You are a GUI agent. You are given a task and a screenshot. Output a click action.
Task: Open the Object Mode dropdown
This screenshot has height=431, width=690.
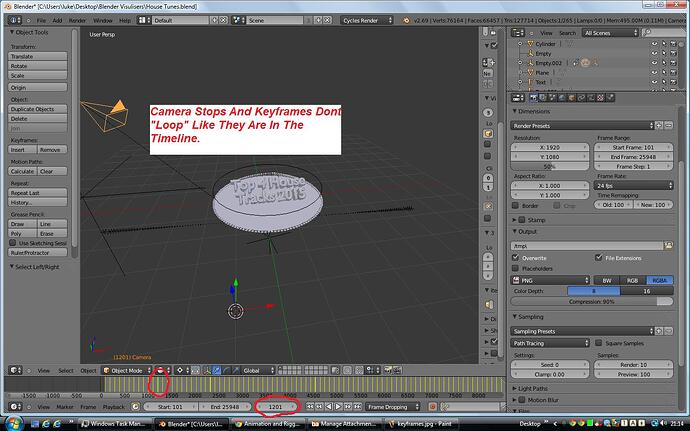(x=126, y=370)
